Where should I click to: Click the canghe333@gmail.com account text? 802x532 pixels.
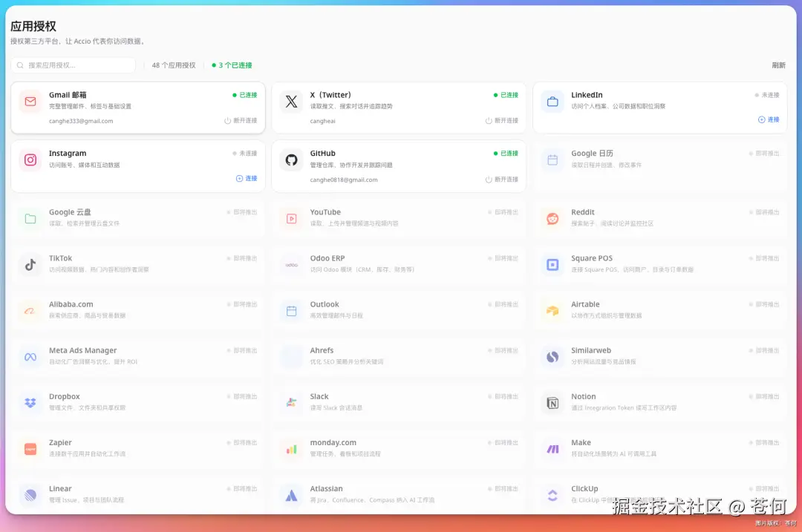(x=81, y=121)
